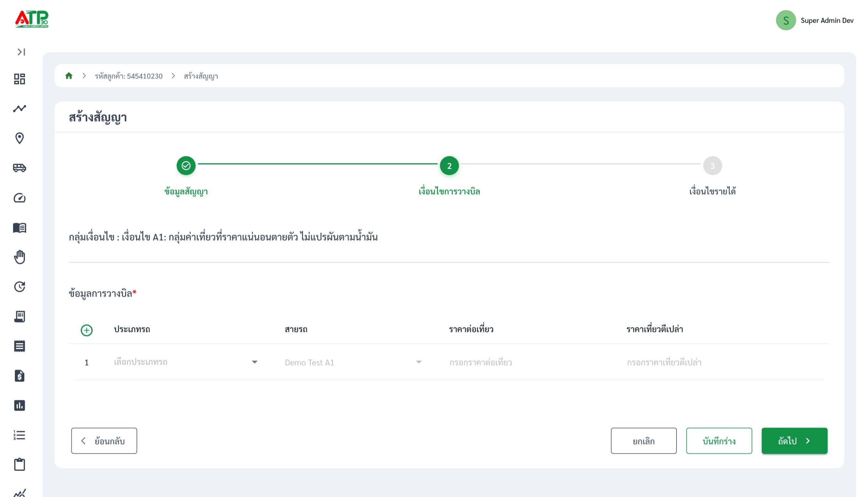Image resolution: width=868 pixels, height=497 pixels.
Task: Open the raised hand icon in sidebar
Action: [19, 257]
